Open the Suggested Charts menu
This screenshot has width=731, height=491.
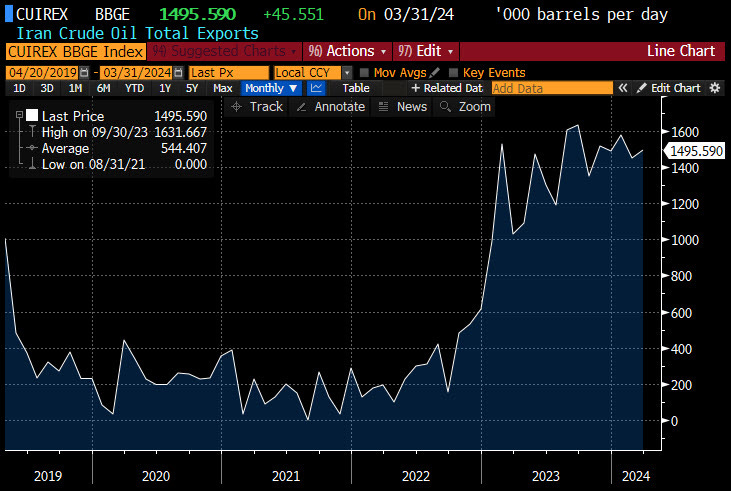224,51
